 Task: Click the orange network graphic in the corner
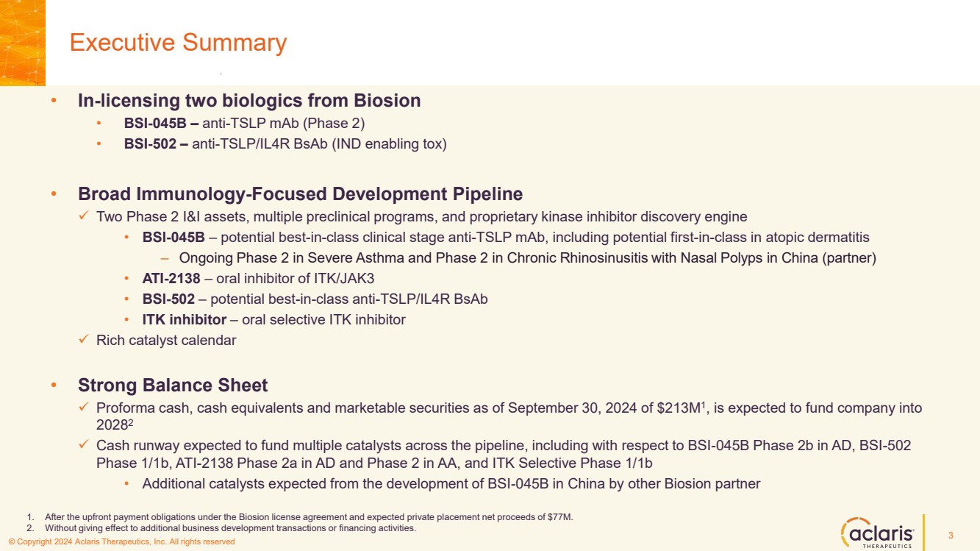[22, 40]
